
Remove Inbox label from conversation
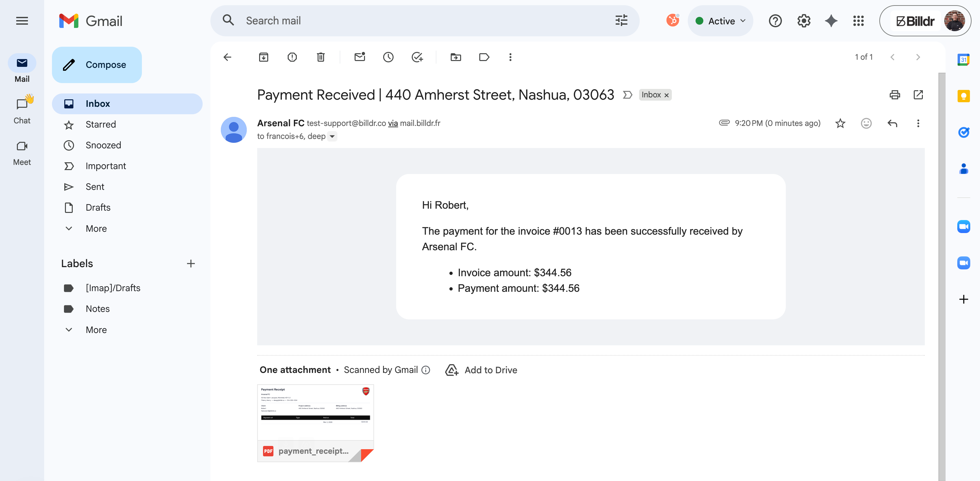(x=666, y=95)
